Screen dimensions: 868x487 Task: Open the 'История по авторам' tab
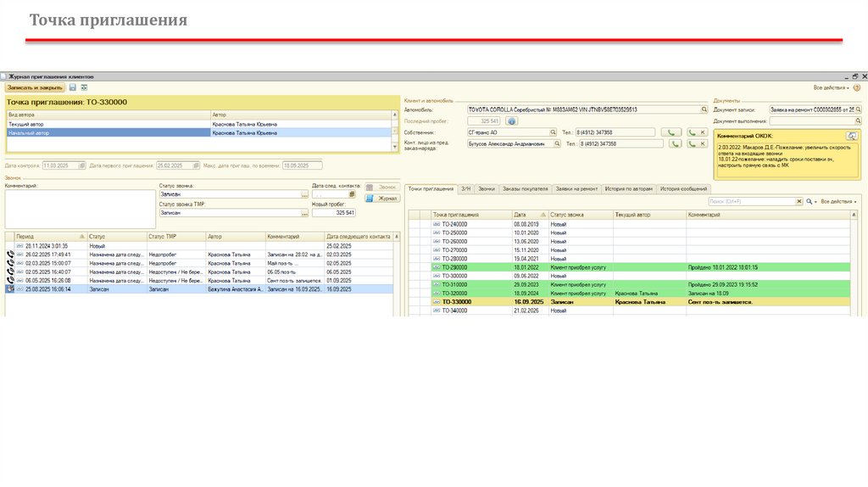click(629, 188)
